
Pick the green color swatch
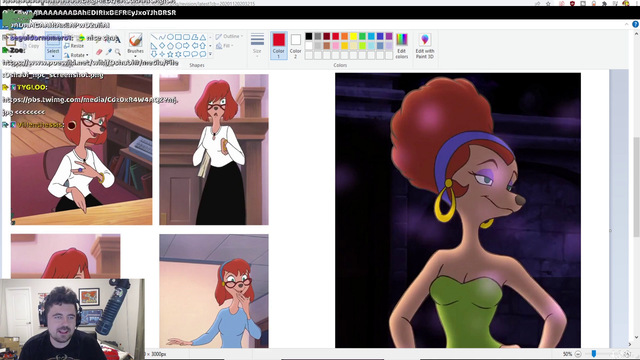tap(362, 36)
